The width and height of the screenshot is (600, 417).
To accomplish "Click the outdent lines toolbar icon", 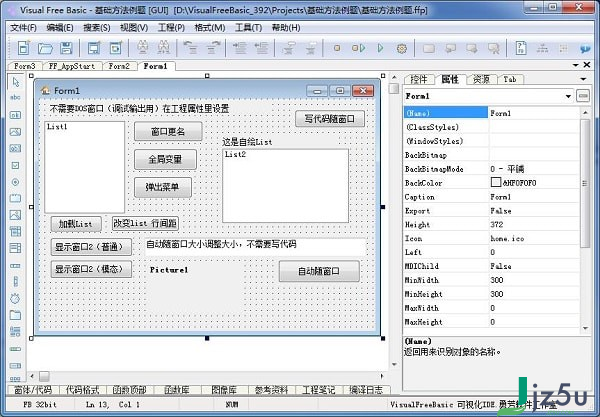I will pos(262,48).
